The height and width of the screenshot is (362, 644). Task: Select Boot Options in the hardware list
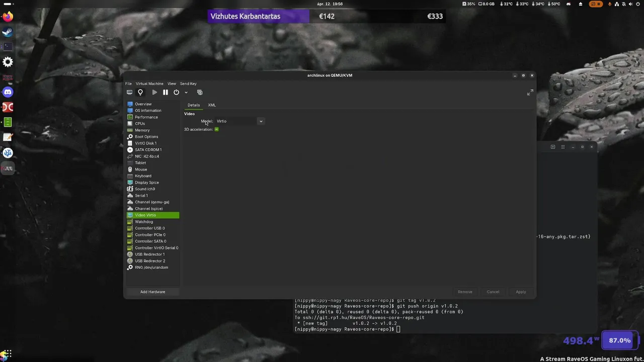click(152, 137)
